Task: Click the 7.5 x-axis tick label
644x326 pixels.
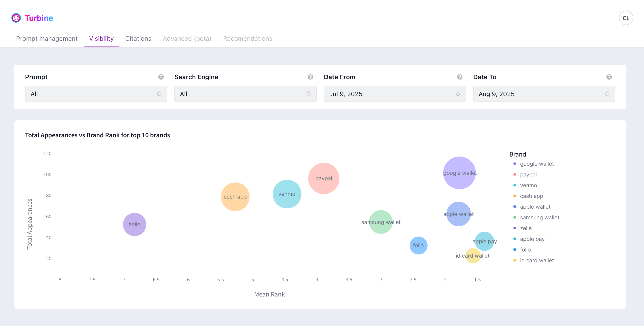Action: point(92,279)
